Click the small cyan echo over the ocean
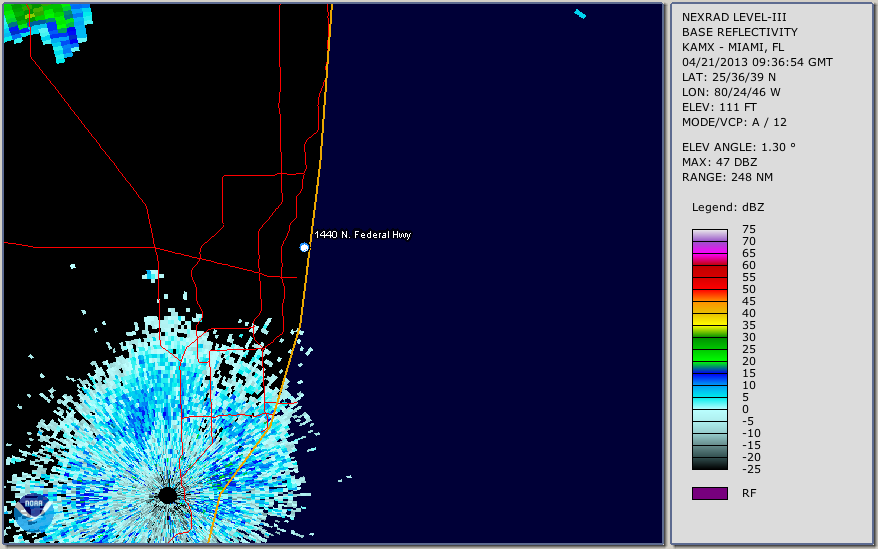The height and width of the screenshot is (549, 878). 580,14
